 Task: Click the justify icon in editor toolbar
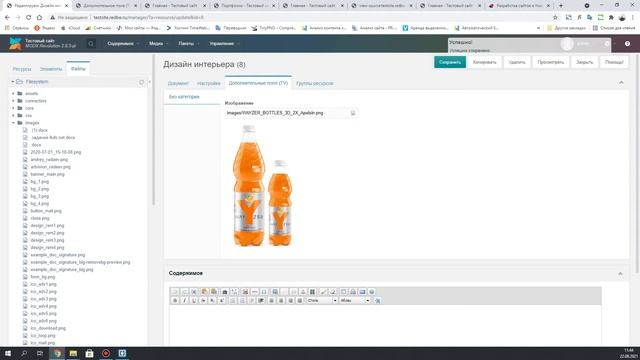(x=300, y=300)
